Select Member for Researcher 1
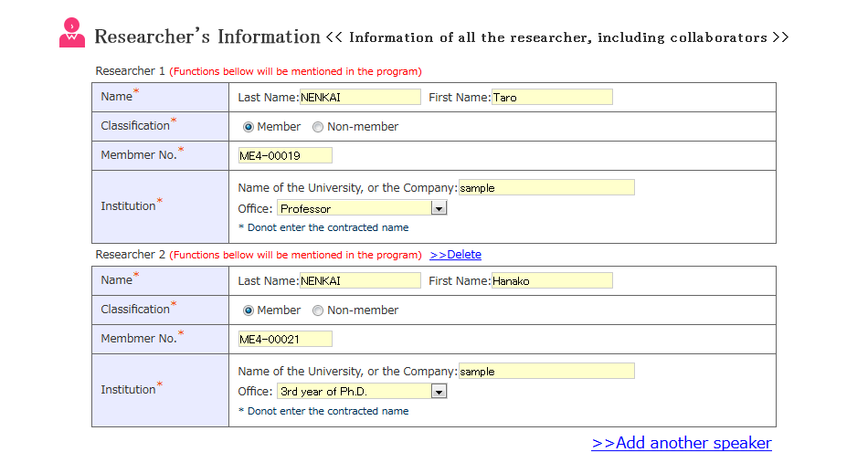 point(248,127)
